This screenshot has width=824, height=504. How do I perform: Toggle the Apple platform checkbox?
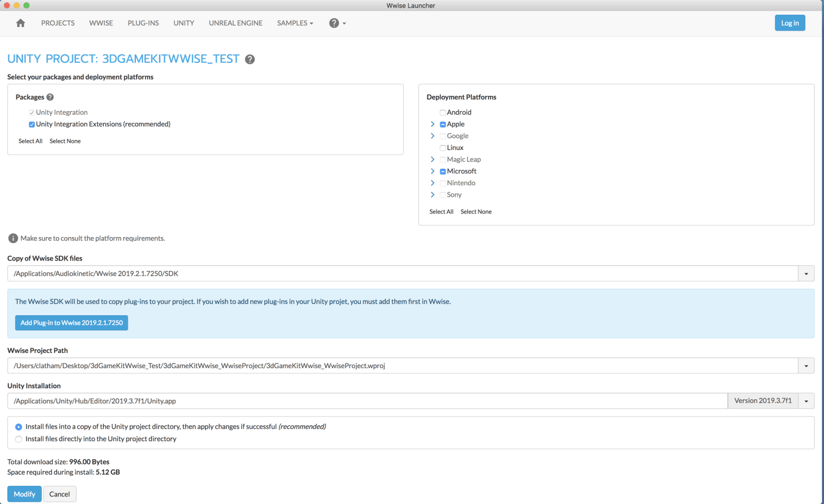pos(443,124)
